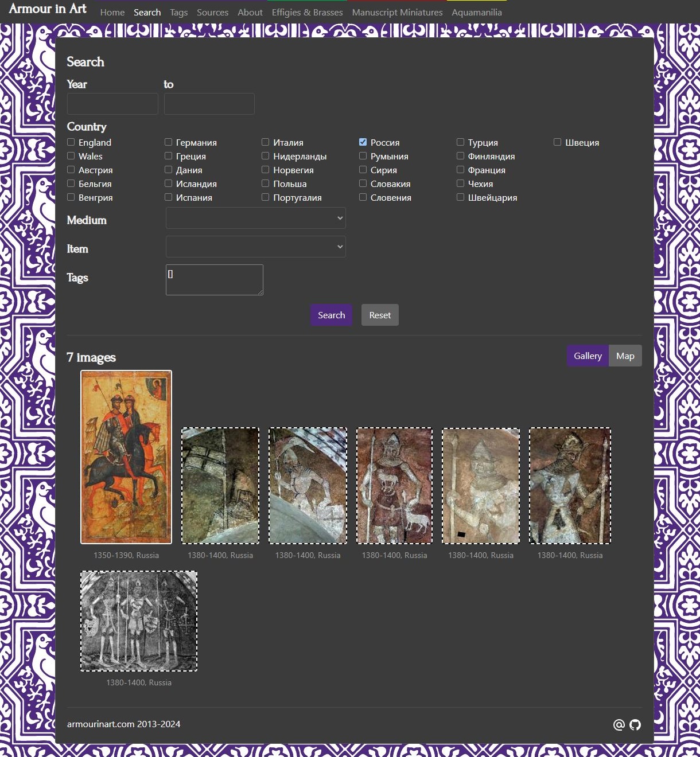This screenshot has height=757, width=700.
Task: Open the Medium dropdown
Action: coord(256,218)
